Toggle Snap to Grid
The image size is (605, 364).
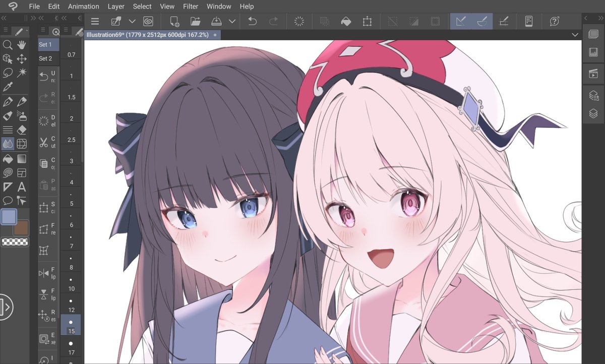503,21
